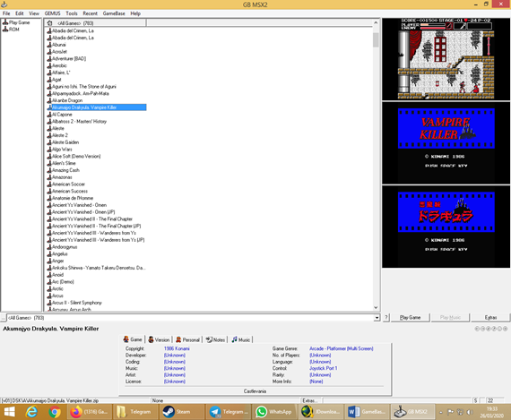The width and height of the screenshot is (511, 420).
Task: Switch to Steam on the taskbar
Action: tap(181, 412)
